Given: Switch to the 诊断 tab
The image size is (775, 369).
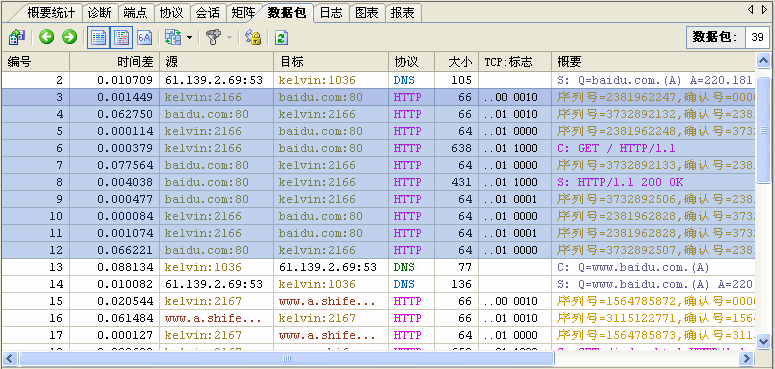Looking at the screenshot, I should [99, 12].
